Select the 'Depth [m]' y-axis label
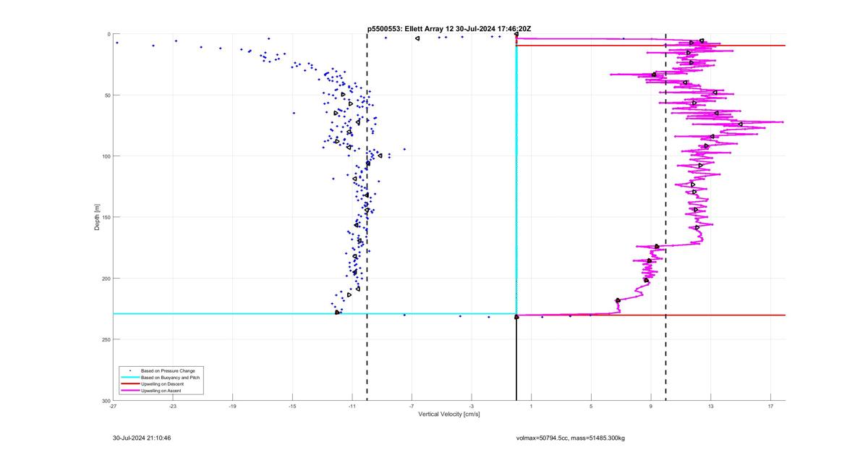Image resolution: width=868 pixels, height=450 pixels. pyautogui.click(x=97, y=217)
